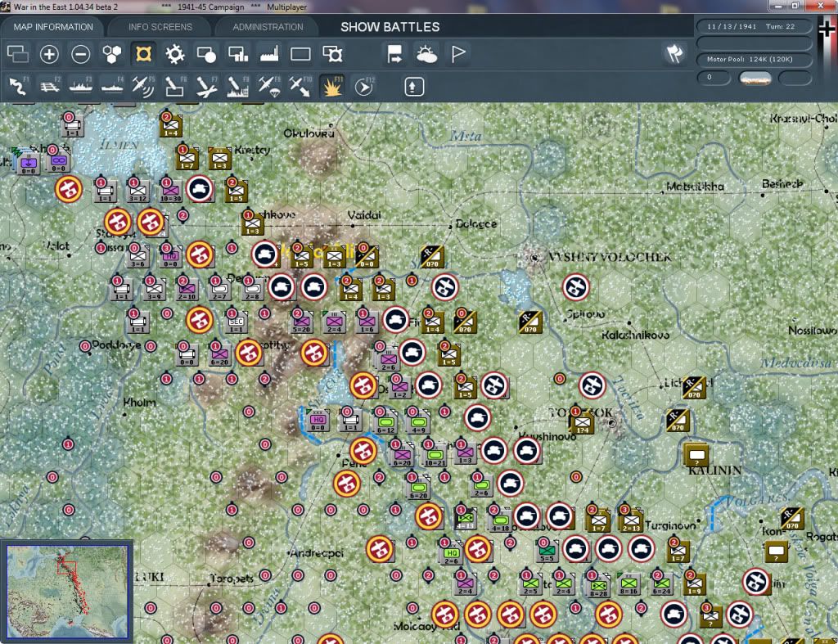
Task: Click the weather indicator pill under Motor Pool
Action: point(755,78)
